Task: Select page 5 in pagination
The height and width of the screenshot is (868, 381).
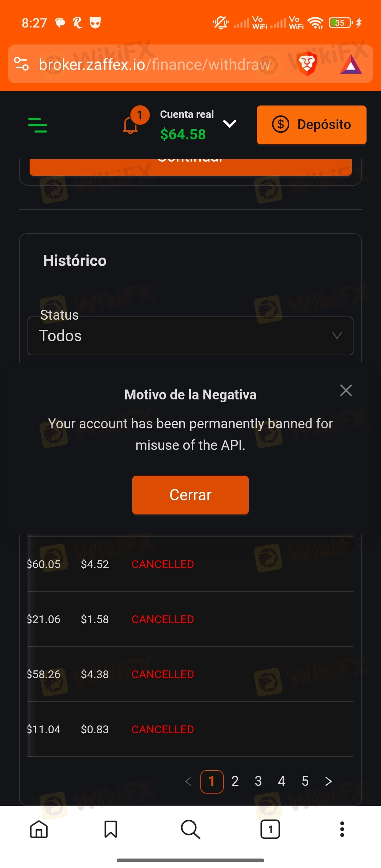Action: pyautogui.click(x=305, y=781)
